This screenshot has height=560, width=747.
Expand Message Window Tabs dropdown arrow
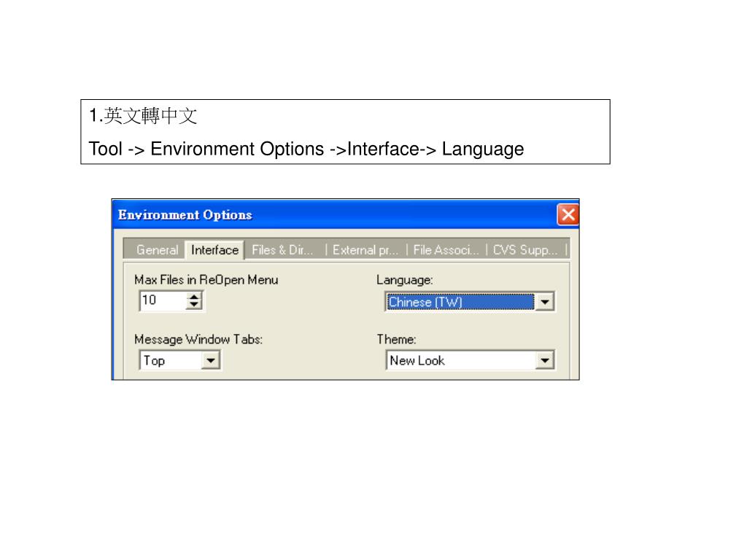[x=210, y=360]
